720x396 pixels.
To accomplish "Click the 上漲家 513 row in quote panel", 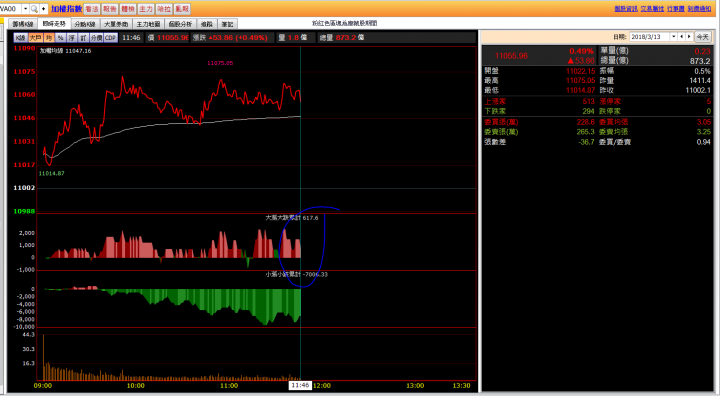I will pyautogui.click(x=540, y=102).
